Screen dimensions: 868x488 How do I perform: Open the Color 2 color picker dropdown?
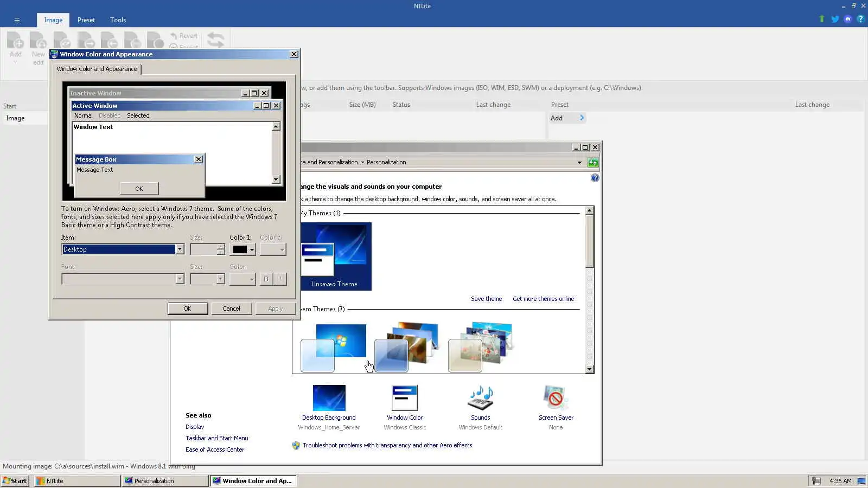click(x=272, y=249)
